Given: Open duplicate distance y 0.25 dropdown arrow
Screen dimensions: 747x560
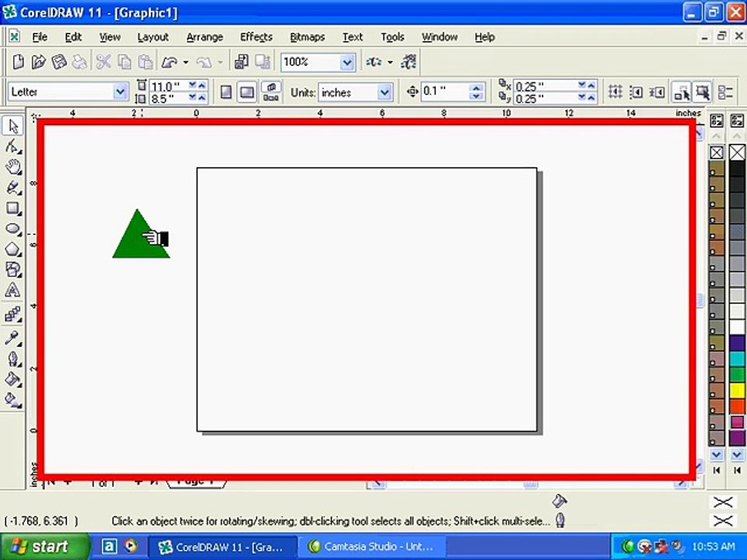Looking at the screenshot, I should pyautogui.click(x=582, y=98).
